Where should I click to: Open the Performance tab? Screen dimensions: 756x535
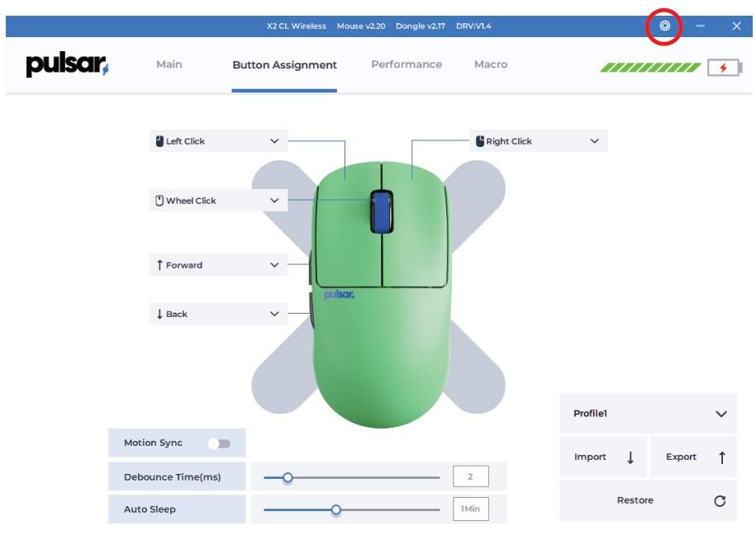[x=407, y=64]
